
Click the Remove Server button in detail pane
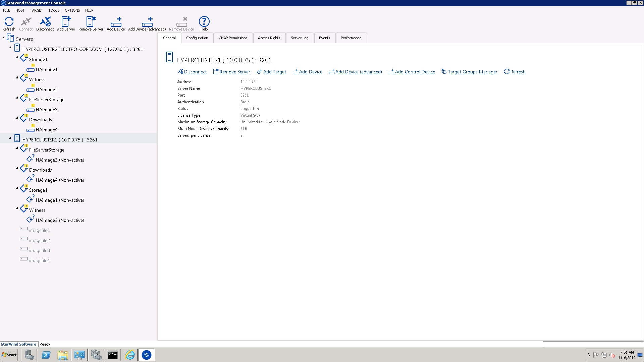coord(232,72)
